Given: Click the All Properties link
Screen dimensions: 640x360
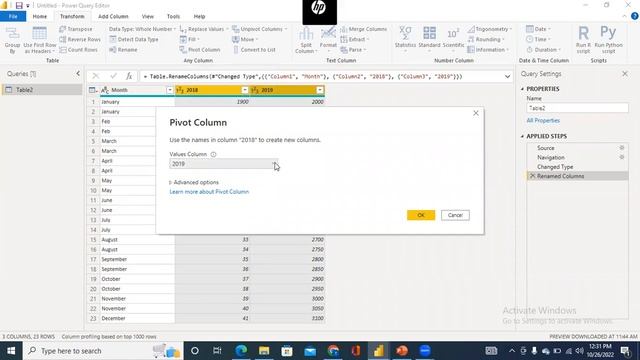Looking at the screenshot, I should 543,120.
